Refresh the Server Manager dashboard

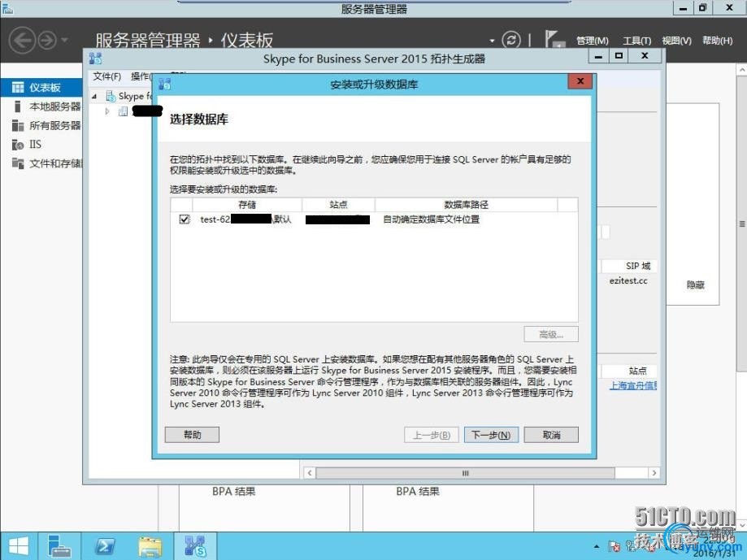coord(510,40)
